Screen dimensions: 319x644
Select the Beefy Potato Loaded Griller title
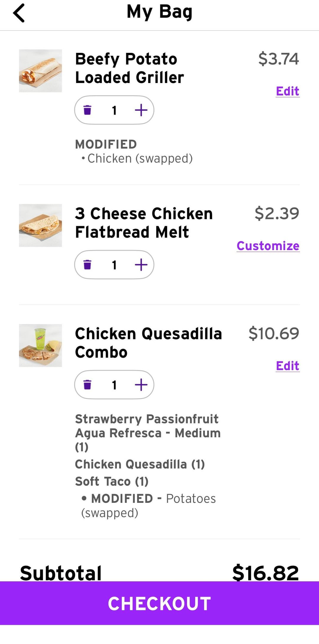point(129,68)
